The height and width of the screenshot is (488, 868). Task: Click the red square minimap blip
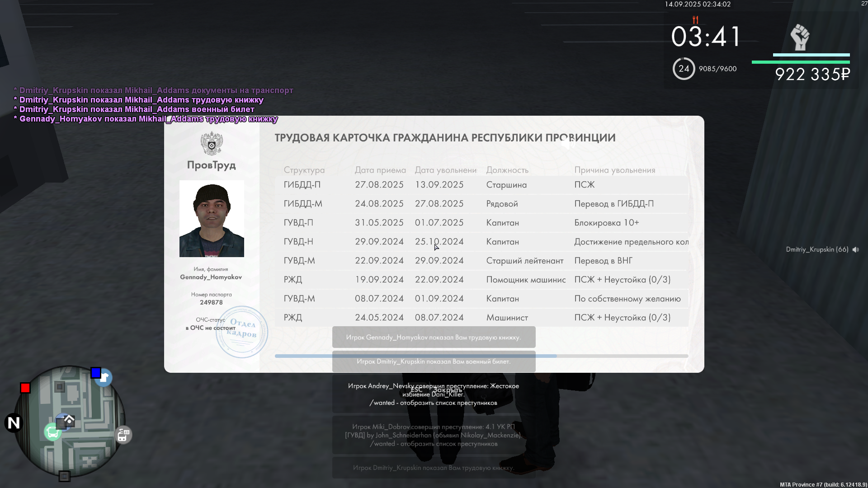click(x=25, y=388)
